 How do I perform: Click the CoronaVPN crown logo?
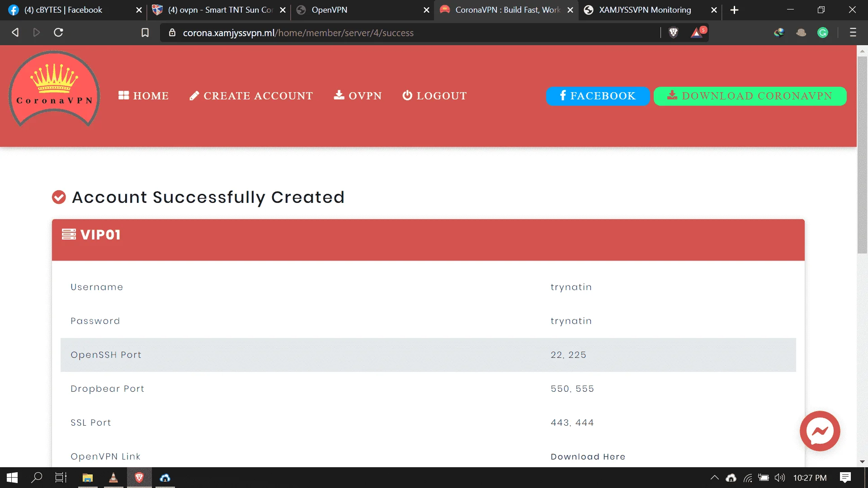54,89
